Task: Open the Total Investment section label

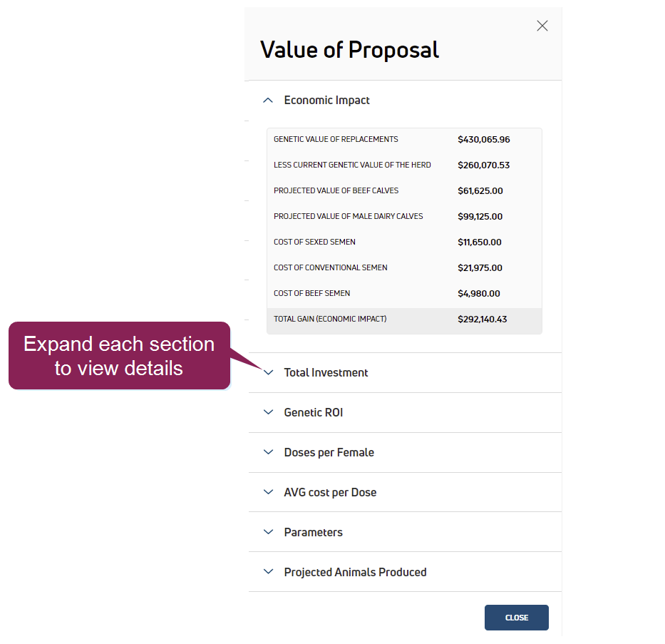Action: (326, 373)
